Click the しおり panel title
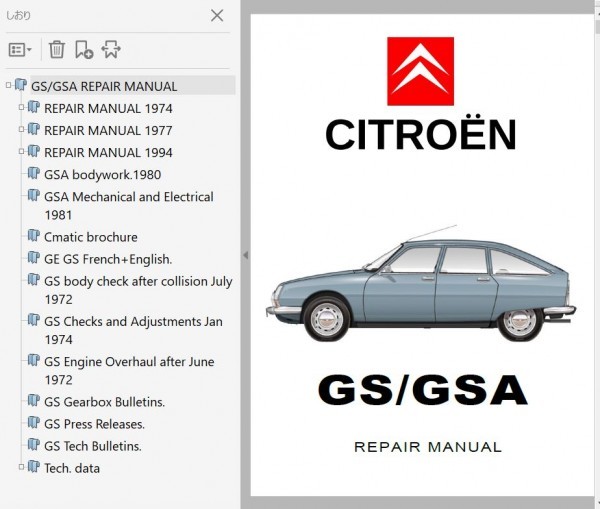 pos(18,16)
